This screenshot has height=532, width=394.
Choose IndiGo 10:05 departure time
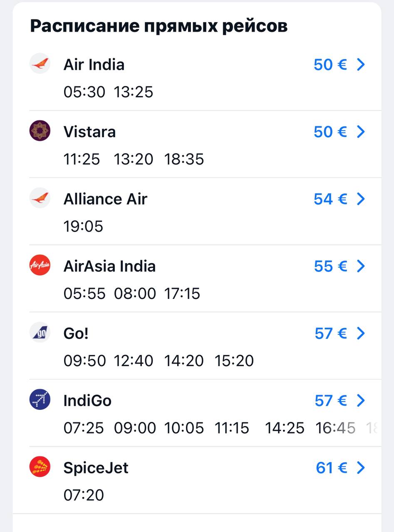pyautogui.click(x=184, y=429)
